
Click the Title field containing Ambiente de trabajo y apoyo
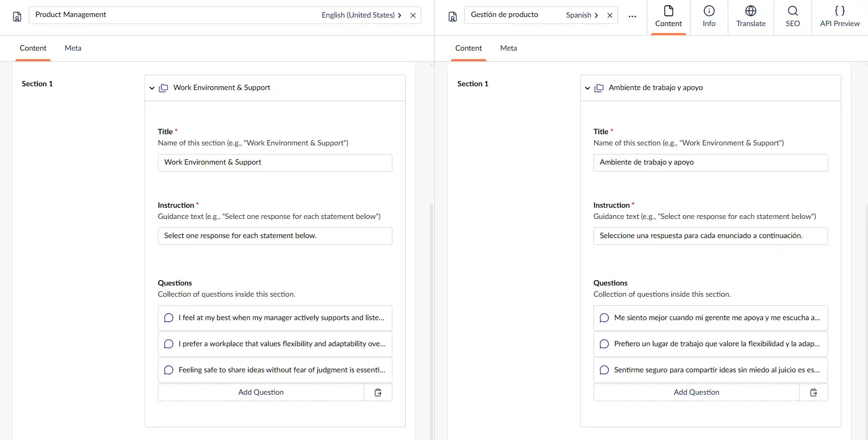(711, 162)
